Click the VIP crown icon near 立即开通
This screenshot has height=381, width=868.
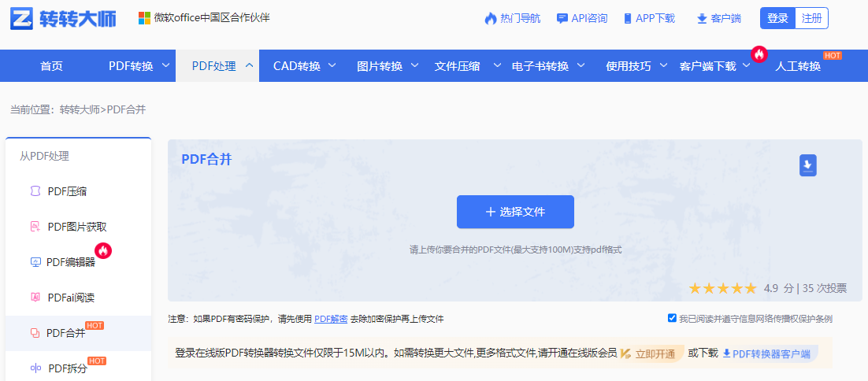[x=625, y=354]
